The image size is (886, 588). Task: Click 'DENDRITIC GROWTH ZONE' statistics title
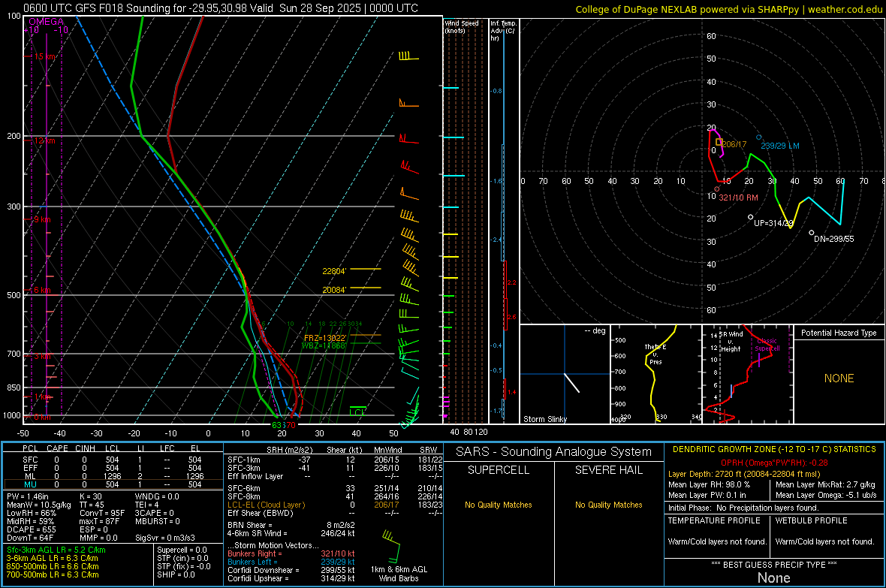click(773, 450)
